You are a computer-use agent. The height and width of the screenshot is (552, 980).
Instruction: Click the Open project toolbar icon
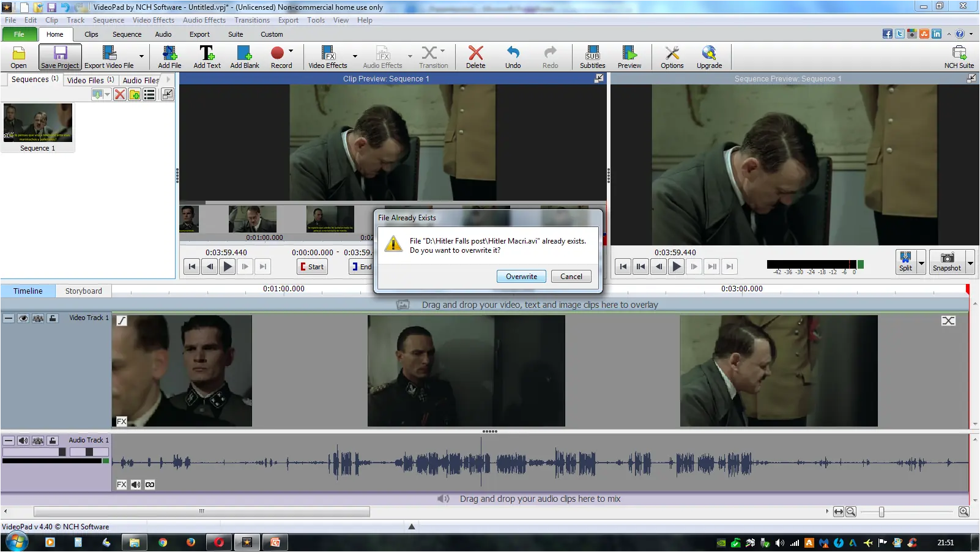(x=18, y=57)
